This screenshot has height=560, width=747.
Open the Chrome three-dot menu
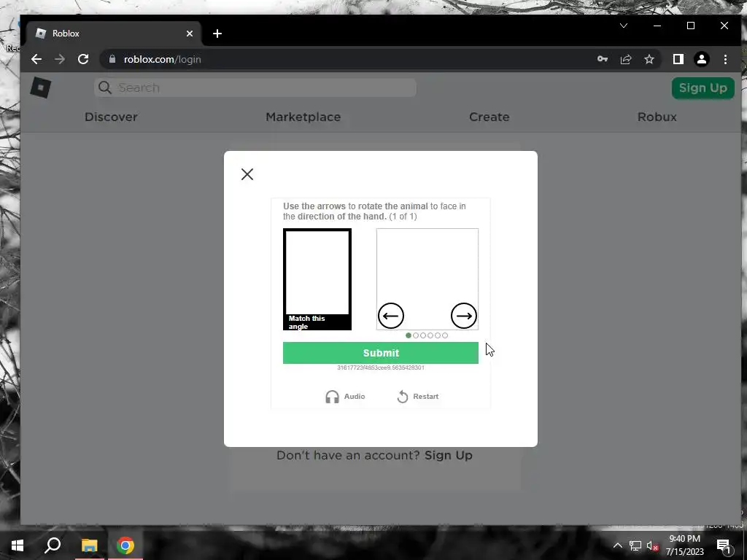[x=725, y=59]
